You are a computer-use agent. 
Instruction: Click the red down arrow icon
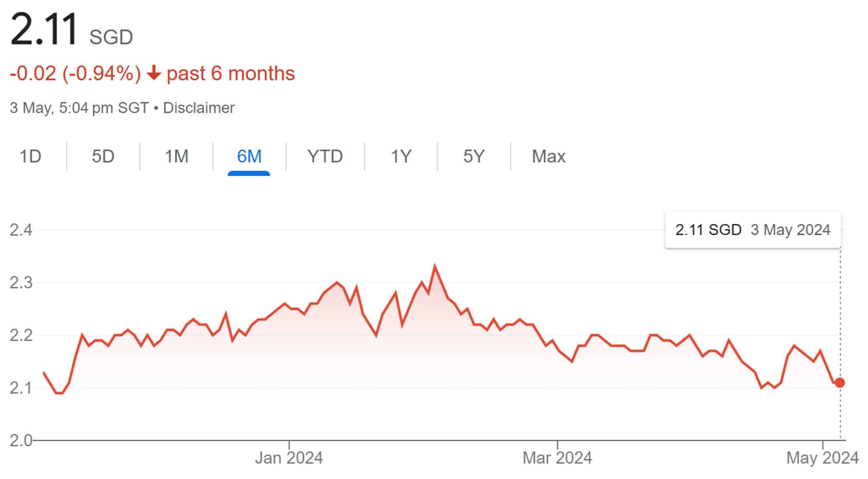coord(154,73)
